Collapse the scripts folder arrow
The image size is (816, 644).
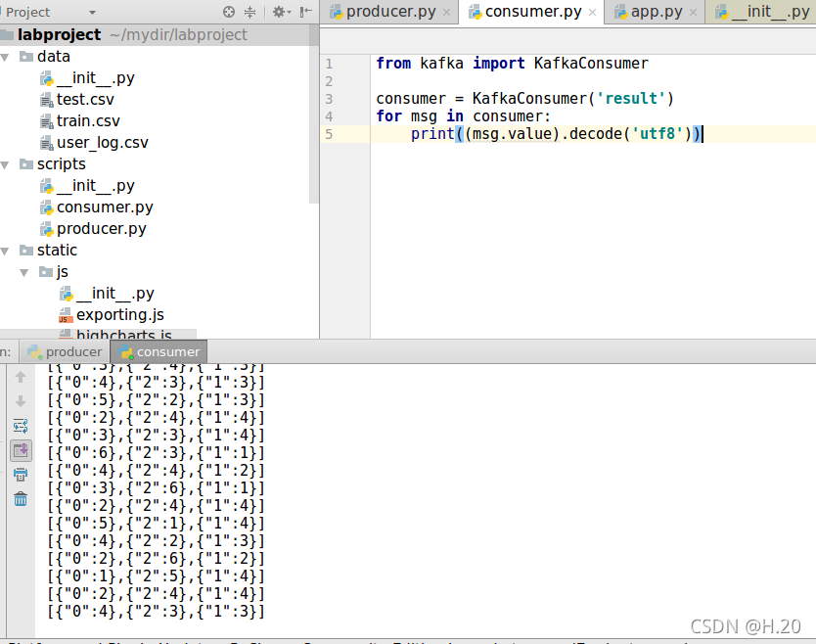point(5,164)
